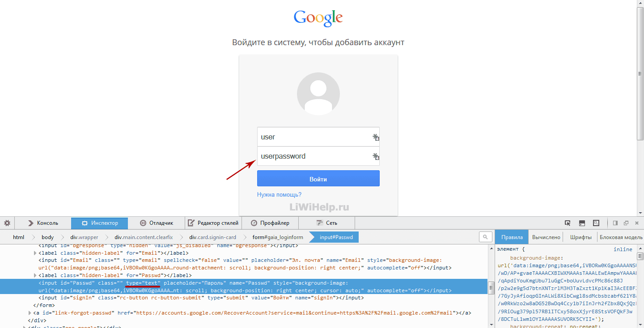Screen dimensions: 644x328
Task: Select div.wrapper breadcrumb item
Action: point(84,237)
